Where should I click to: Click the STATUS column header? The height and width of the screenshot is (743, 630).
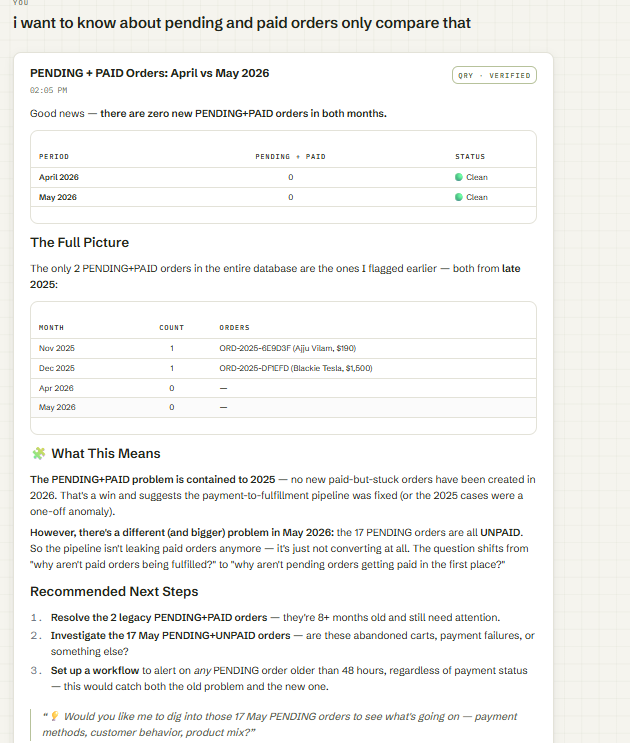pos(470,156)
